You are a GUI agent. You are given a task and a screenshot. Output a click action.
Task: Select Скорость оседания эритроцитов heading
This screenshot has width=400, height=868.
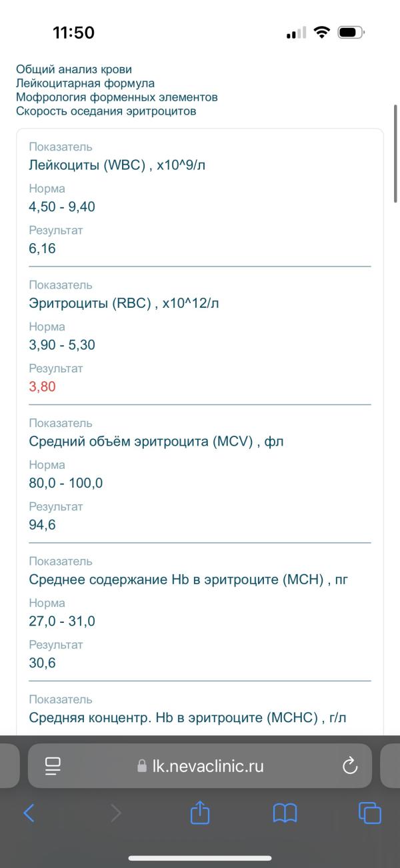pyautogui.click(x=106, y=111)
